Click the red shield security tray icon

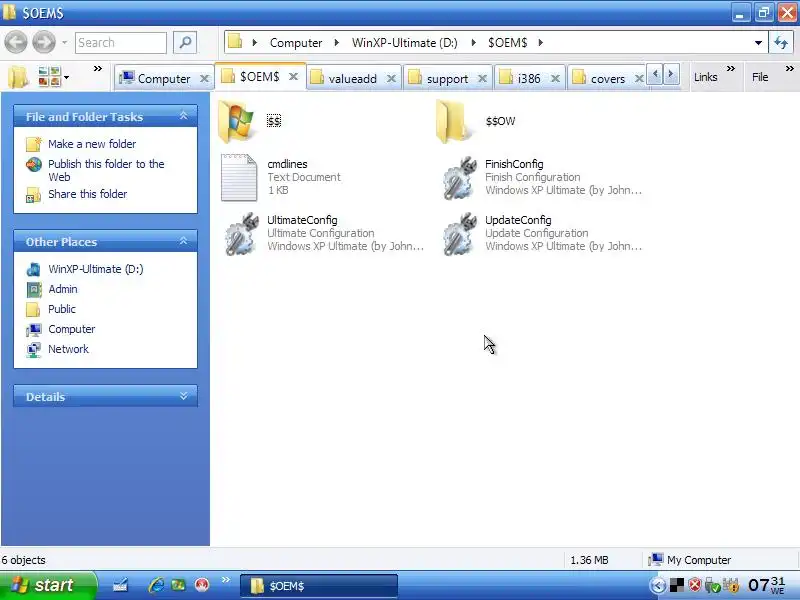(694, 585)
